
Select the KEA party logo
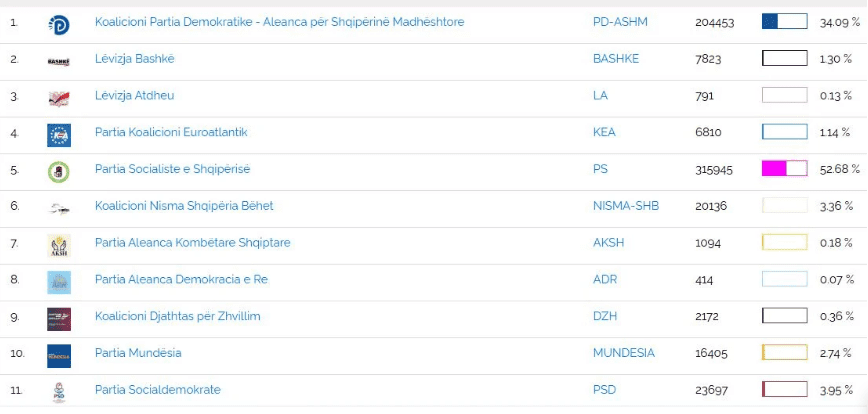click(x=59, y=135)
